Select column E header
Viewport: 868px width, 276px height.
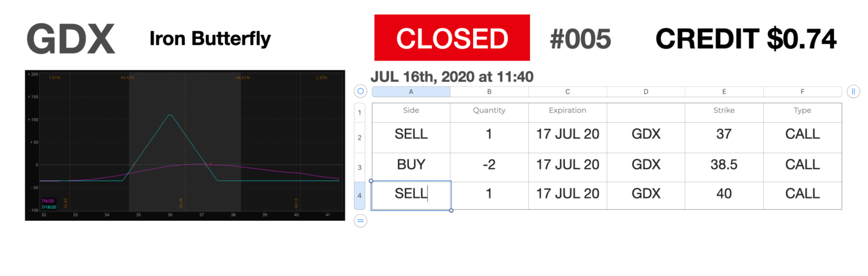click(x=724, y=92)
